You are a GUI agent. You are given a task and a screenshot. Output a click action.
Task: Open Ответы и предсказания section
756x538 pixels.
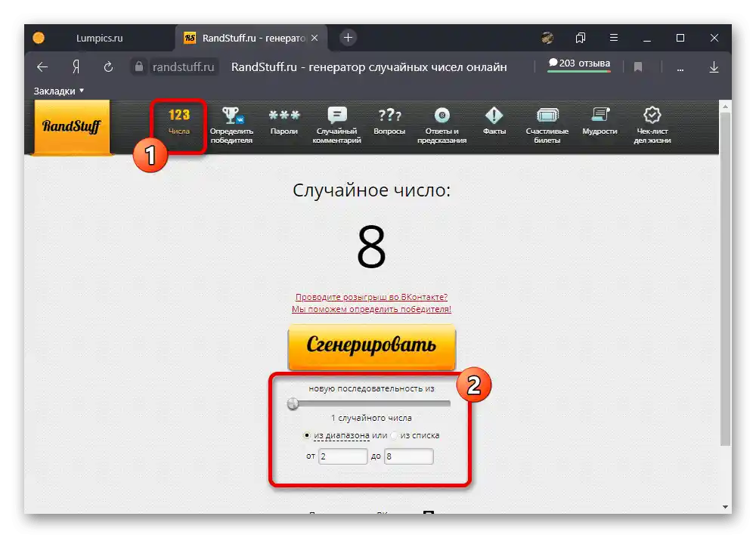tap(442, 125)
